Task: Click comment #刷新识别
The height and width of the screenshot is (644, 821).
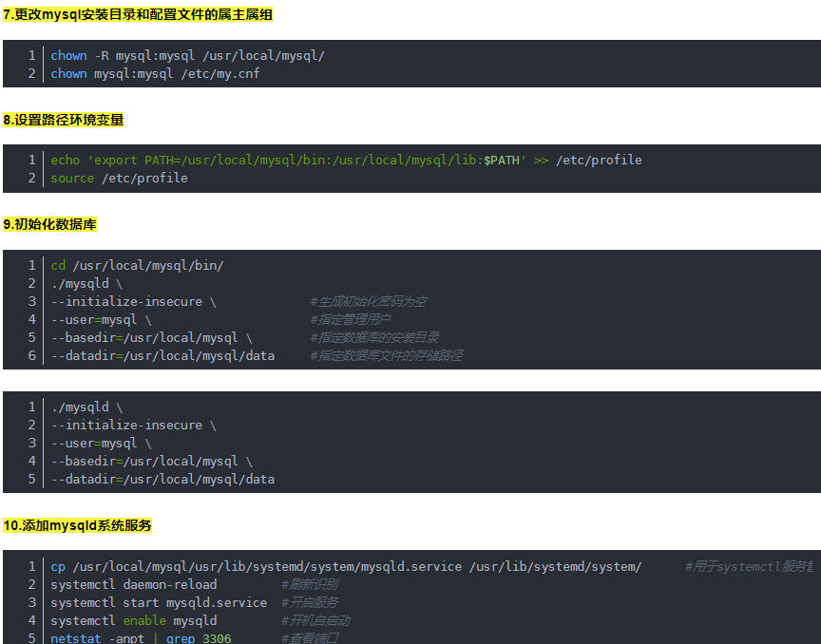Action: pos(310,585)
